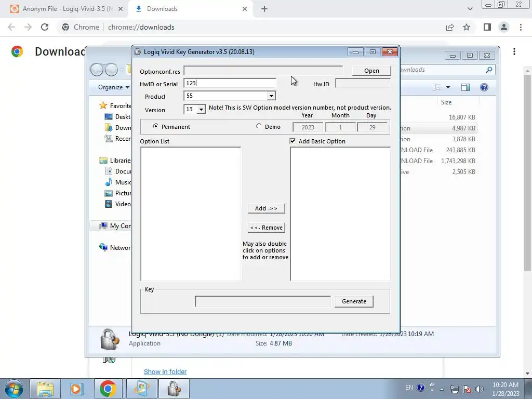Click the Add ->> button

click(x=267, y=208)
